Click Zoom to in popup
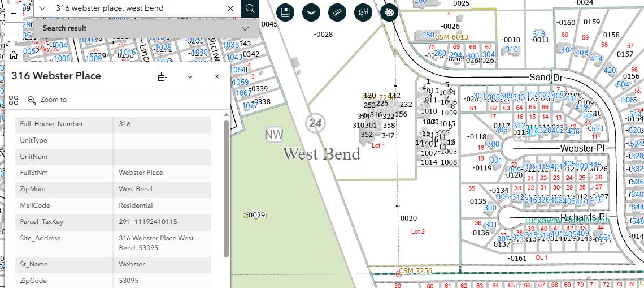Screen dimensions: 644x288 [x=47, y=100]
